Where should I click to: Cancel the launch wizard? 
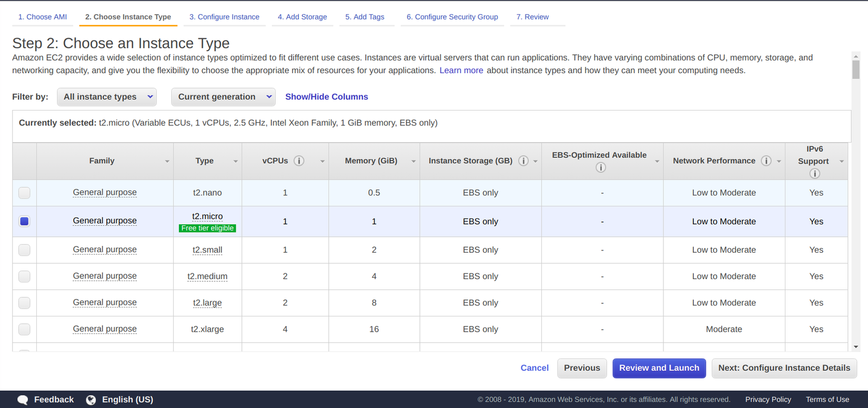point(534,368)
